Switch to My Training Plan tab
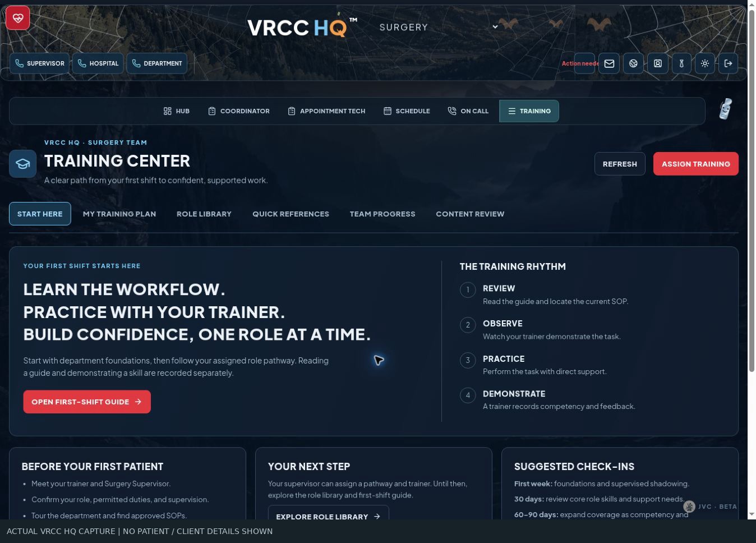The width and height of the screenshot is (756, 543). point(119,214)
